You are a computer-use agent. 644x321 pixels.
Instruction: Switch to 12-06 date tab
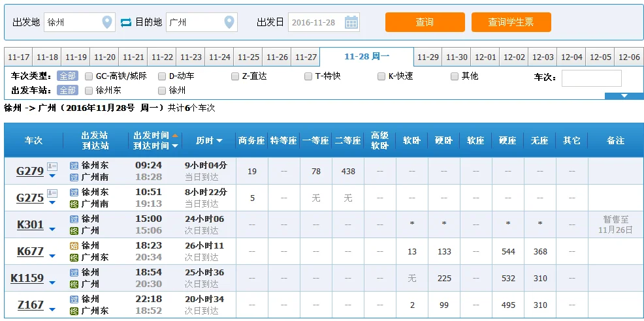tap(629, 57)
